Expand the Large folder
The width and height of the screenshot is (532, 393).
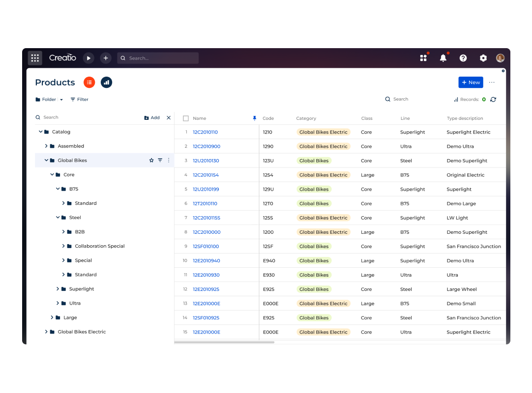coord(52,317)
